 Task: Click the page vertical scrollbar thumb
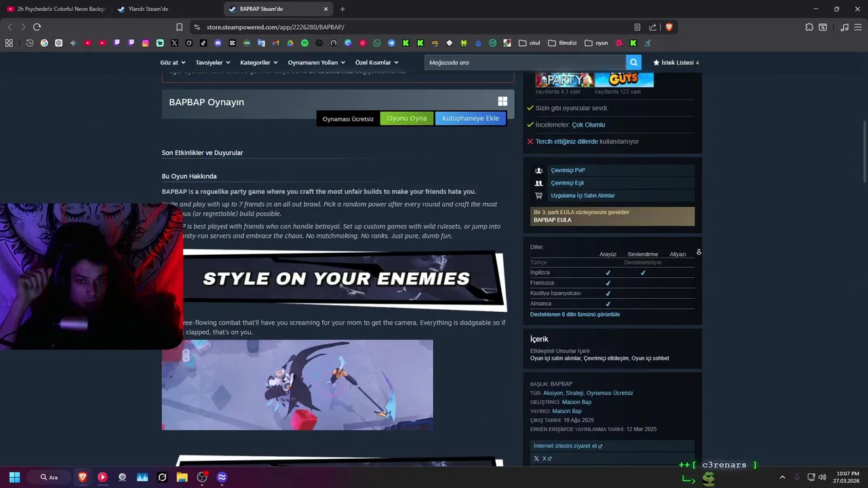(865, 150)
